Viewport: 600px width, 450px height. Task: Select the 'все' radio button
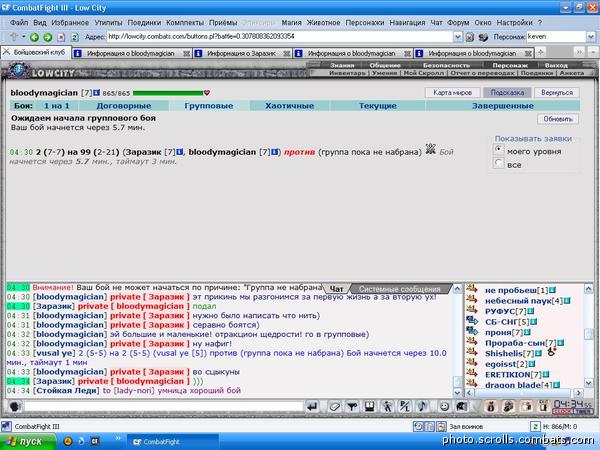click(x=499, y=163)
